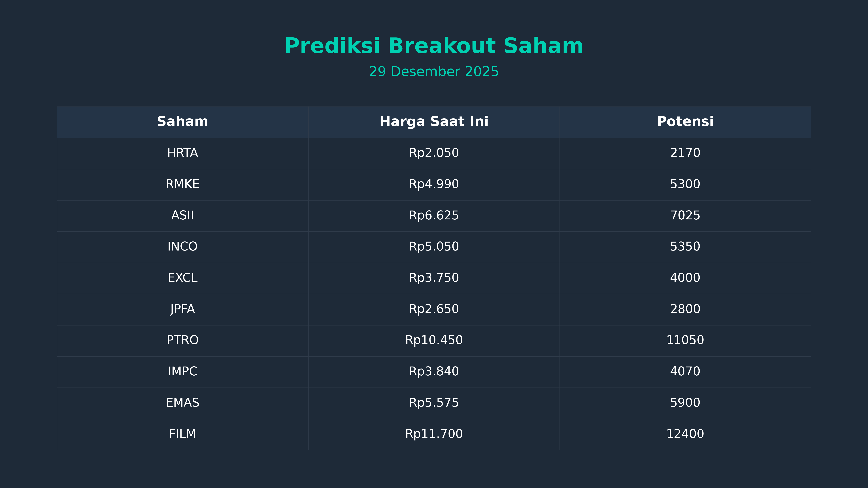This screenshot has width=868, height=488.
Task: Click the RMKE price 'Rp4.990'
Action: tap(434, 184)
